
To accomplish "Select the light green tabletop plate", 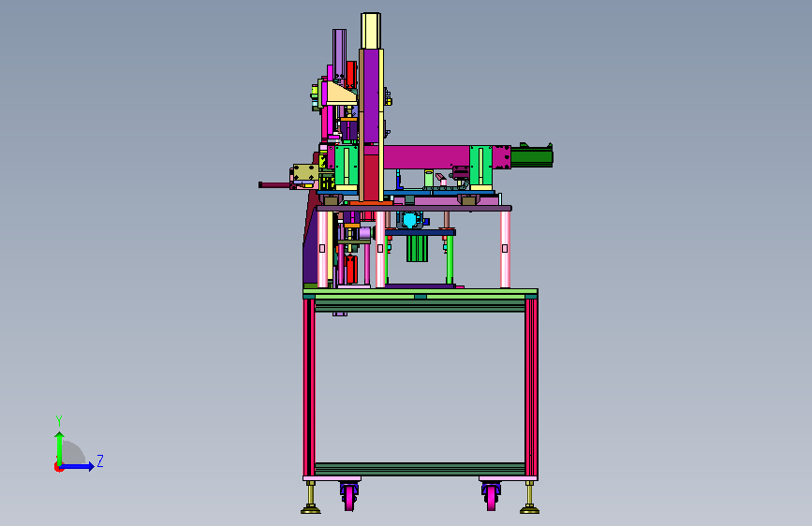I will click(420, 292).
